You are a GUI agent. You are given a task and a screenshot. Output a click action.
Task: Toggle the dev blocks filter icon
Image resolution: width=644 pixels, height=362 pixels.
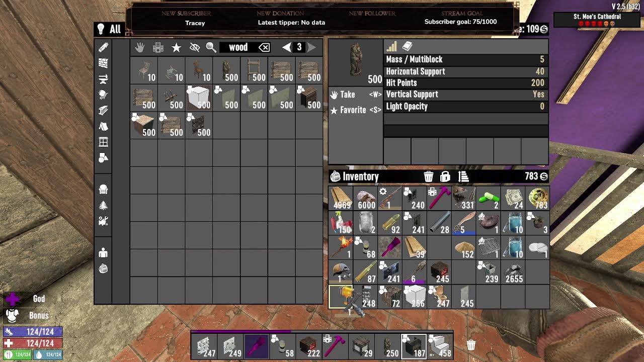click(158, 47)
